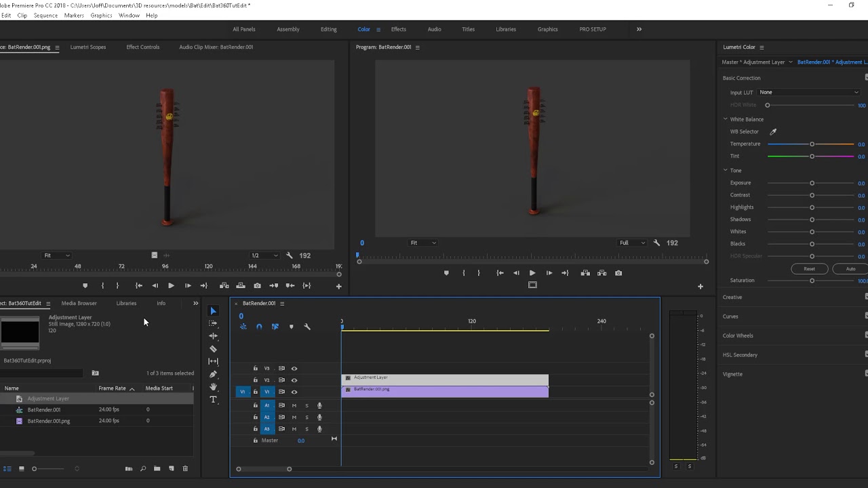Select the Slip tool
The width and height of the screenshot is (868, 488).
coord(213,361)
